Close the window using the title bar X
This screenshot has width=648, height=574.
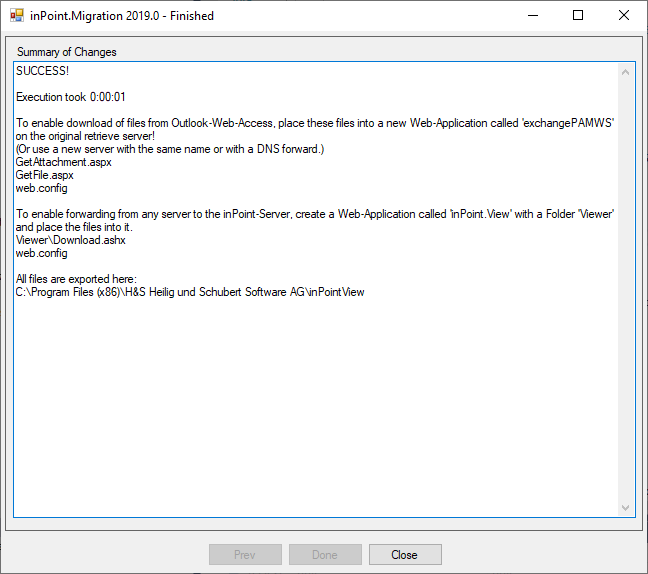coord(624,16)
